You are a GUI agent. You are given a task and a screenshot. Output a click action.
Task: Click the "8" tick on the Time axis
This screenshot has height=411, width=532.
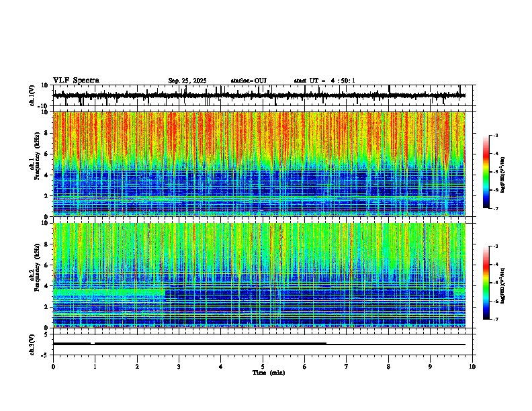coord(388,367)
